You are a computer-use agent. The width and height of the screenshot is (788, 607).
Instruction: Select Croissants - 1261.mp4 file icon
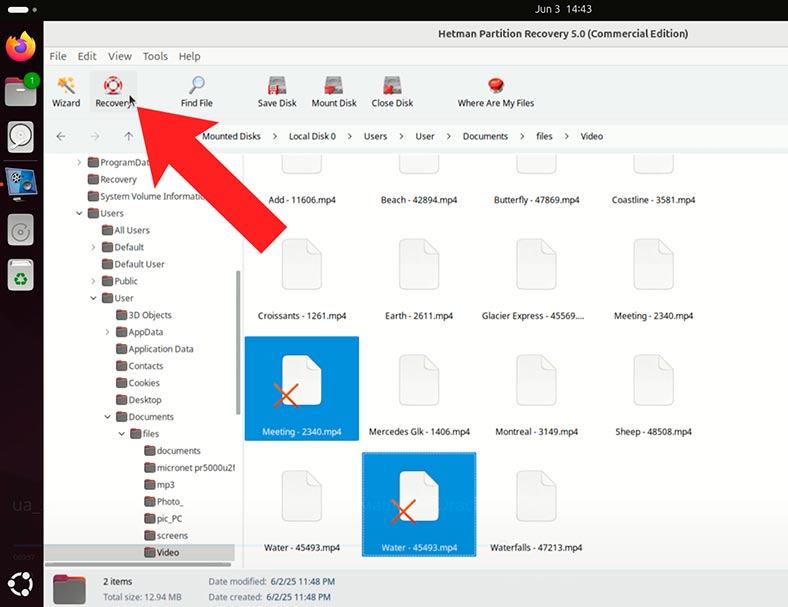[302, 264]
